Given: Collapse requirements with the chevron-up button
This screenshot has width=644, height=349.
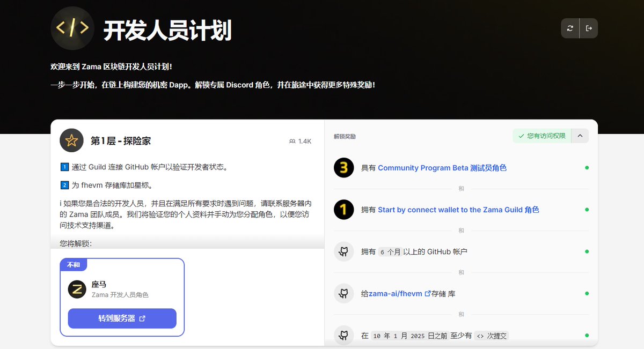Looking at the screenshot, I should coord(580,136).
